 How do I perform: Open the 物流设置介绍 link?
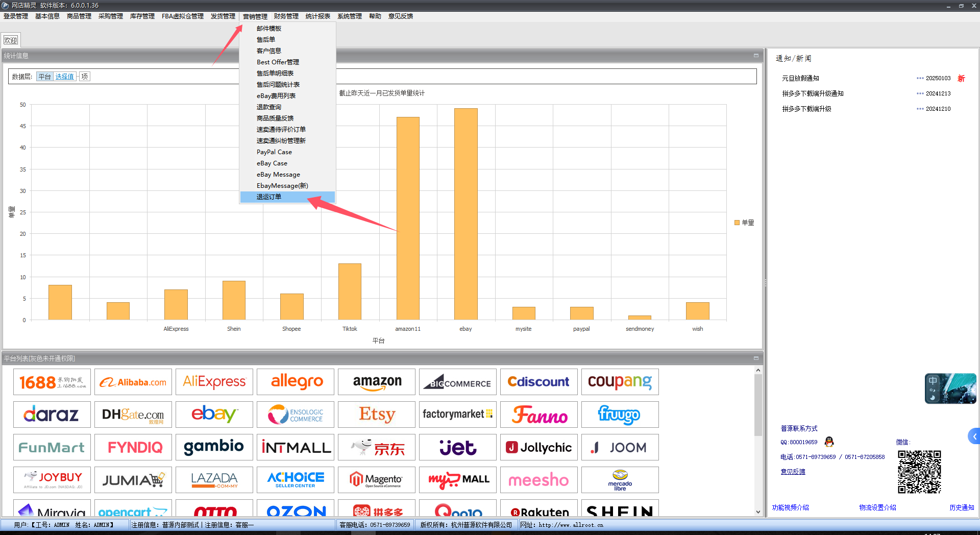(877, 507)
